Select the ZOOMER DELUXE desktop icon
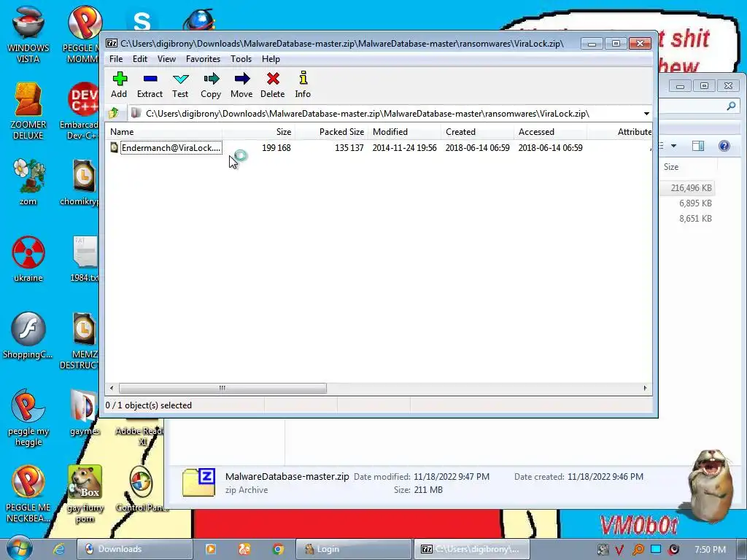Viewport: 747px width, 560px height. tap(28, 111)
